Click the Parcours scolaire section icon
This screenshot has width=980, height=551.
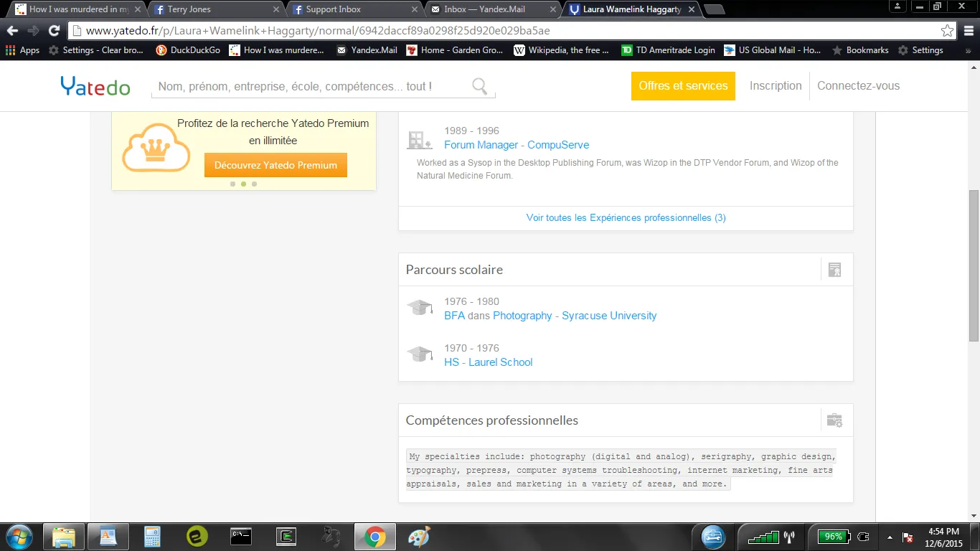coord(834,270)
